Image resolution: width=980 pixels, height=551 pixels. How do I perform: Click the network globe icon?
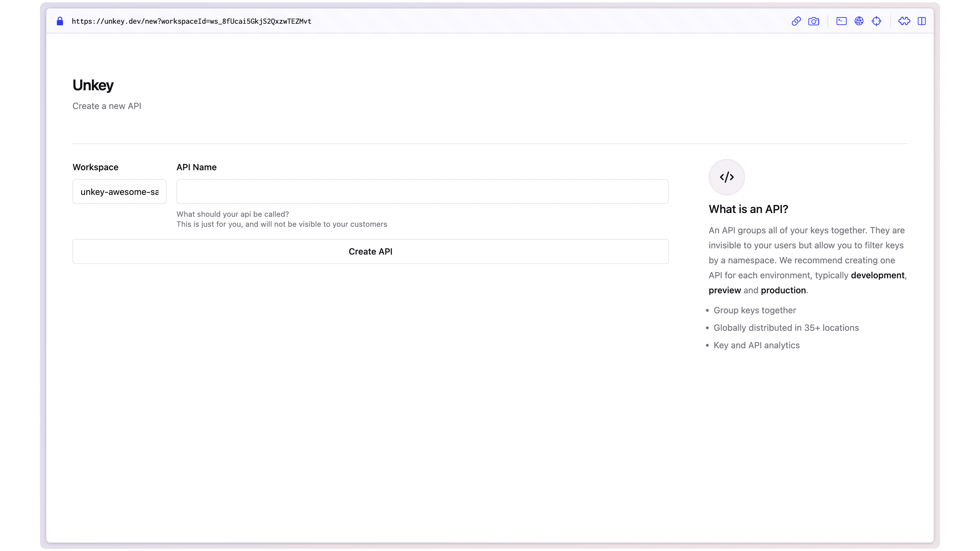(859, 21)
